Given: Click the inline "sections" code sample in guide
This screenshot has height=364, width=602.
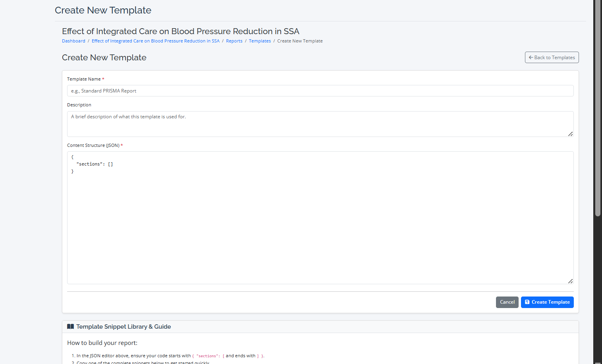Looking at the screenshot, I should [x=208, y=356].
